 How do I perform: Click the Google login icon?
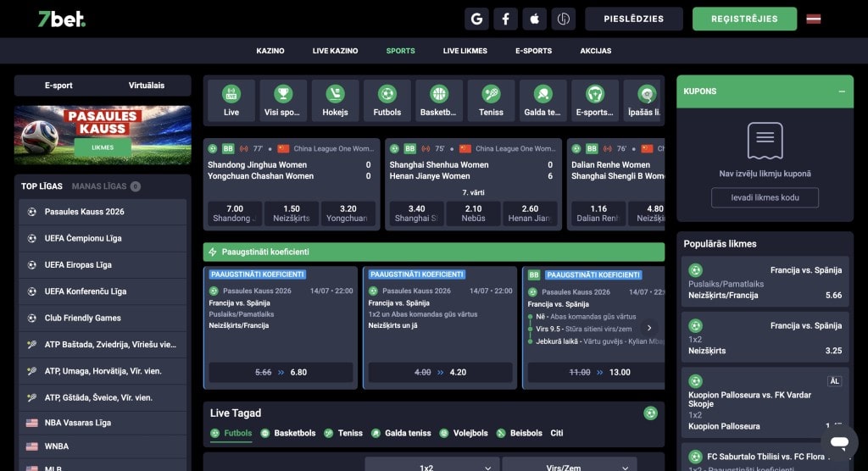pos(476,19)
